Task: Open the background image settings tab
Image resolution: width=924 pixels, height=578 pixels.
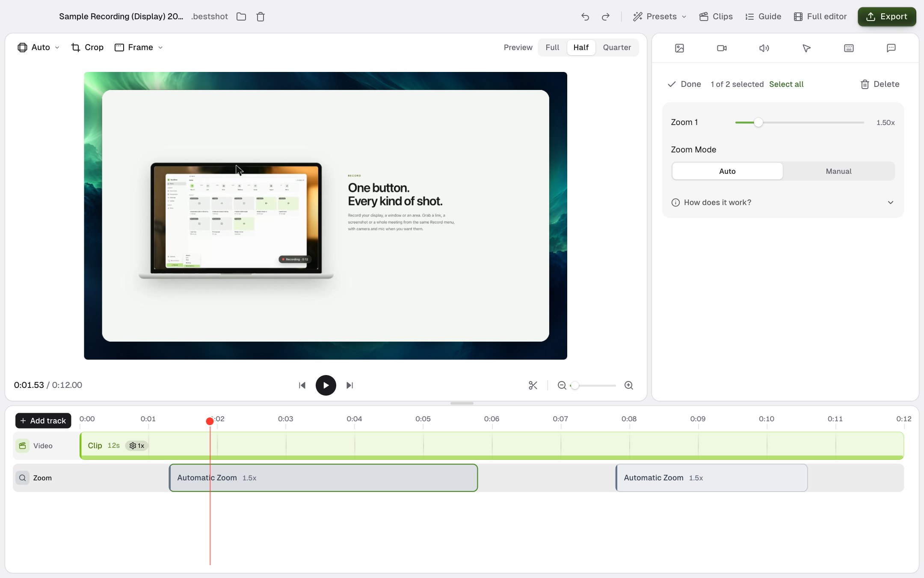Action: click(680, 48)
